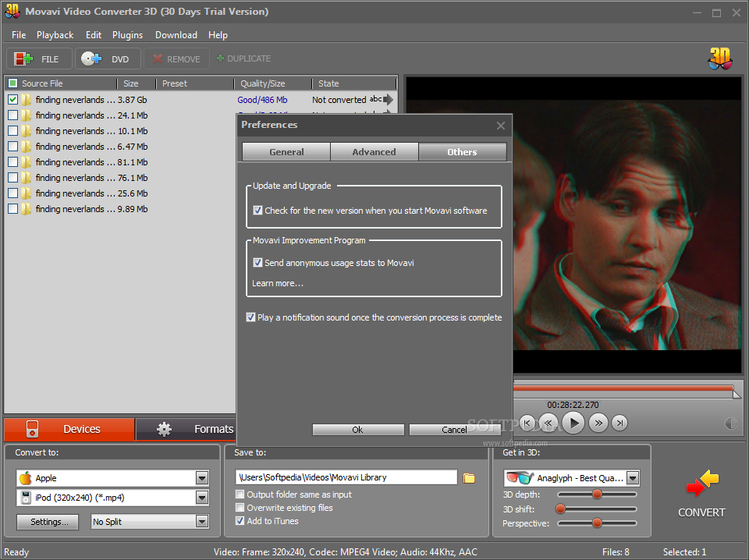Open the Anaglyph - Best Quality dropdown

pos(633,477)
